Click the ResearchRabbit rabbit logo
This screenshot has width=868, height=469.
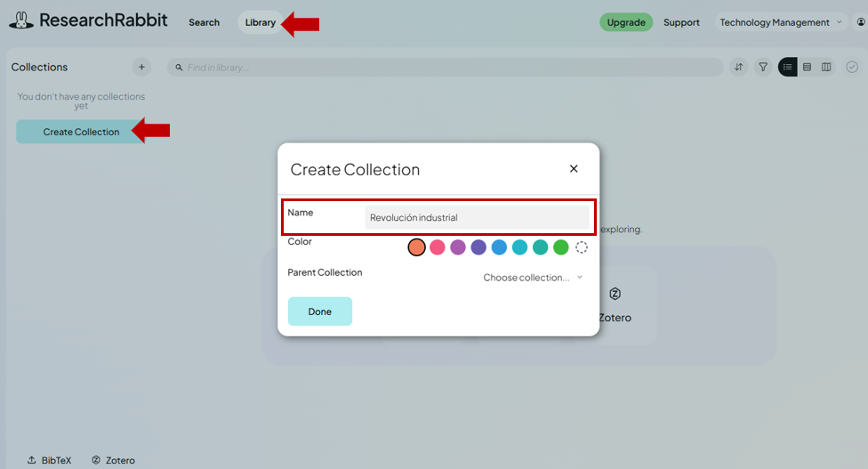20,20
